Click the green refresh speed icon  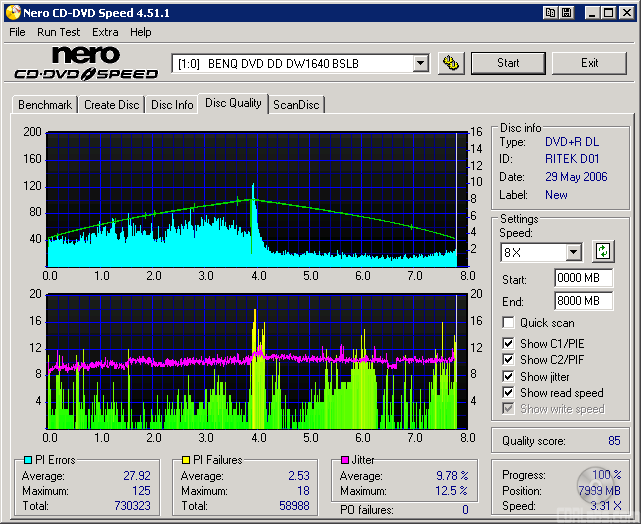pos(603,252)
